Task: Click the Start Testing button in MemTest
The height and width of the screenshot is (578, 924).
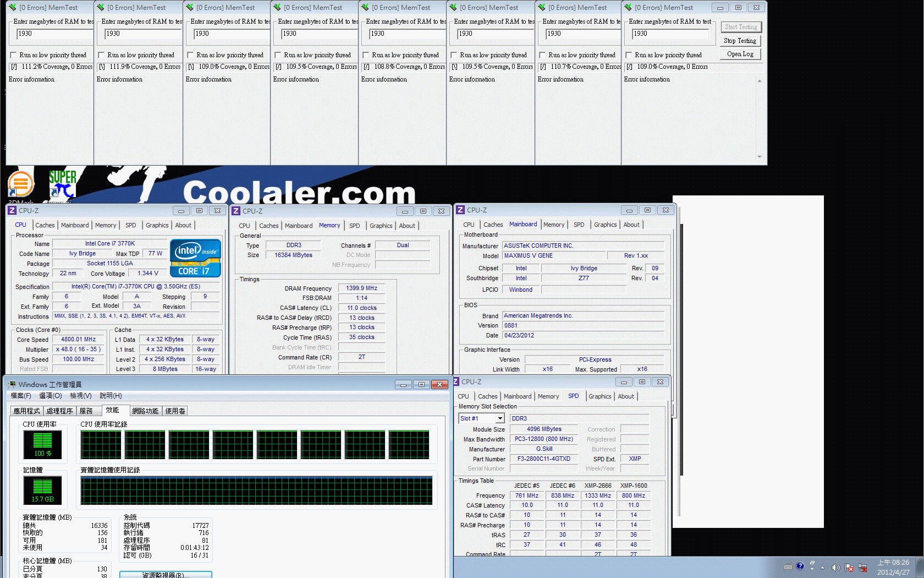Action: coord(741,27)
